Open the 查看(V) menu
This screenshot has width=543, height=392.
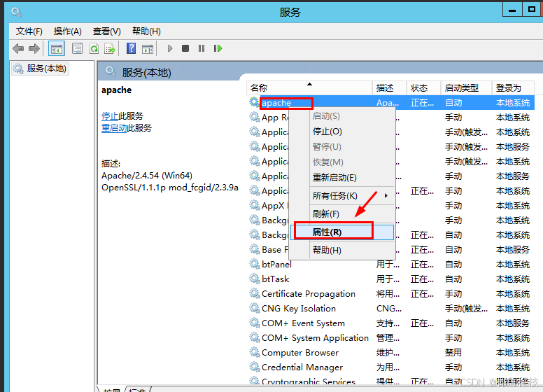[x=106, y=31]
